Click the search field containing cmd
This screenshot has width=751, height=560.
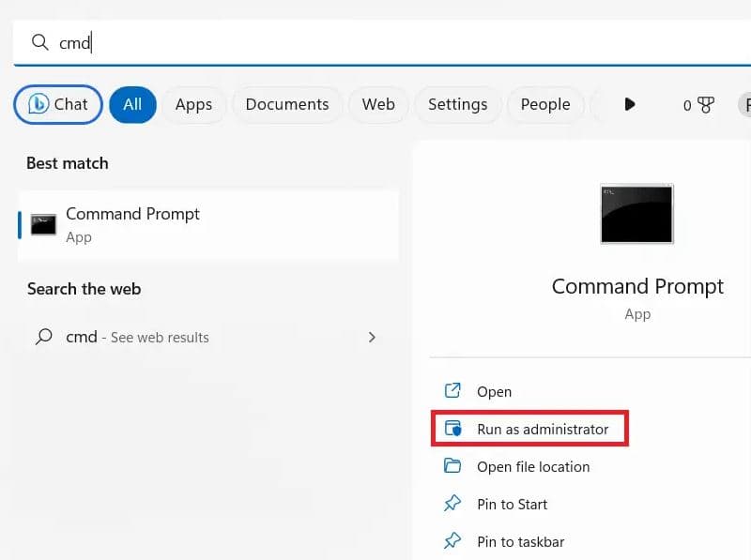(x=375, y=43)
